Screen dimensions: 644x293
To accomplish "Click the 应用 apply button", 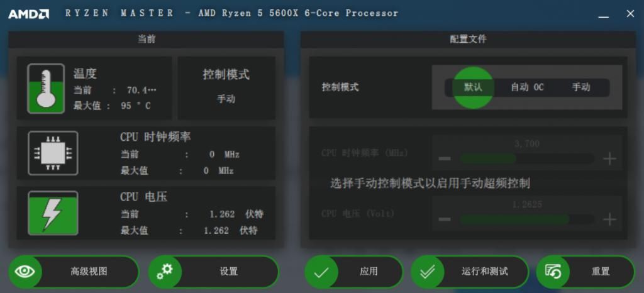I will click(353, 272).
